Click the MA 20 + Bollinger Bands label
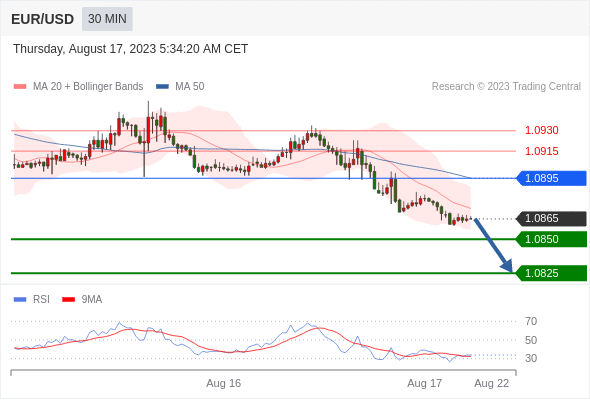The width and height of the screenshot is (590, 400). tap(88, 87)
